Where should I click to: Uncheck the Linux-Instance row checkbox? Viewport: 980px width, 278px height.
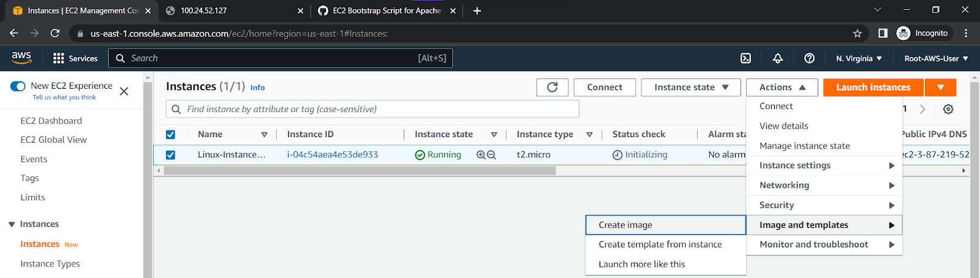pyautogui.click(x=170, y=155)
